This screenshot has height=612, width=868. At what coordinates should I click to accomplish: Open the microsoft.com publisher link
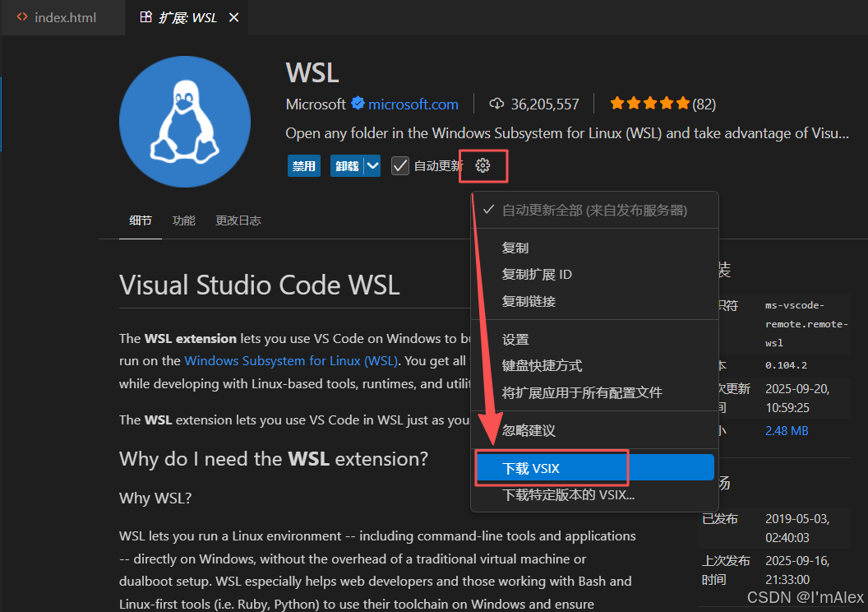coord(413,104)
